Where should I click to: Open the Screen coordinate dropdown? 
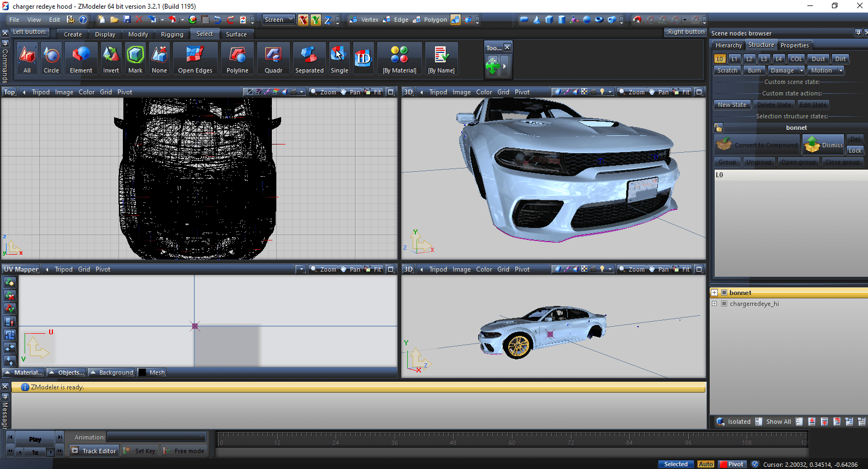[x=278, y=20]
